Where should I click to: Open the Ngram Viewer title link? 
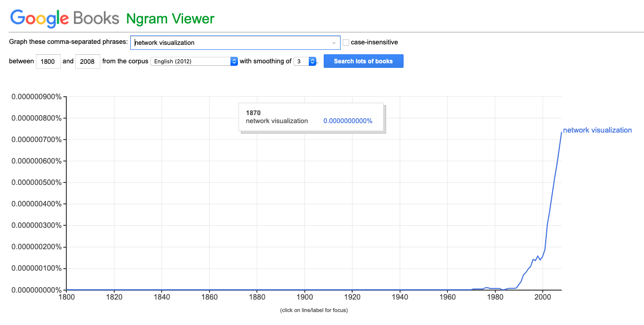(170, 18)
